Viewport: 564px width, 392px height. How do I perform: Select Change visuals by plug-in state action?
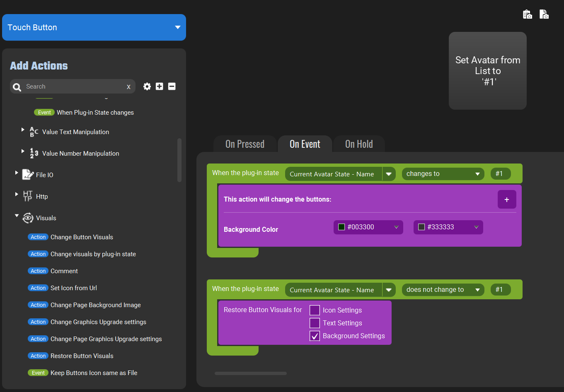coord(93,254)
